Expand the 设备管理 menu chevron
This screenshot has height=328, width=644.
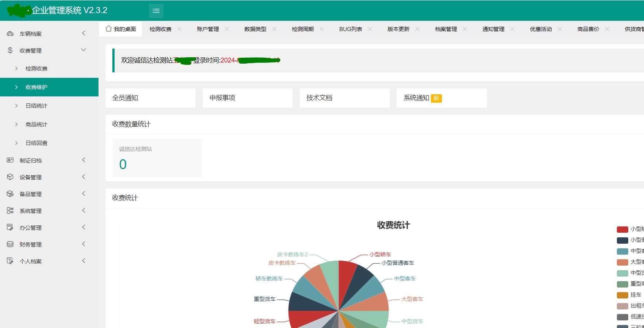pyautogui.click(x=84, y=177)
